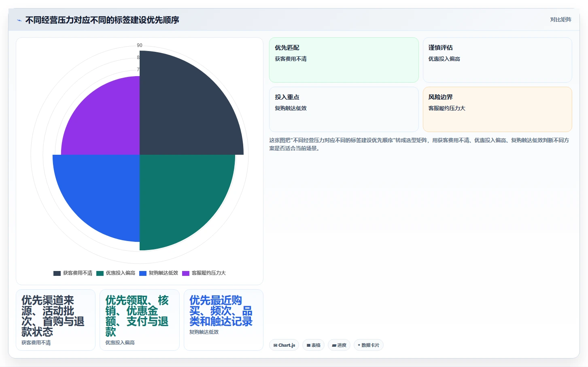The width and height of the screenshot is (588, 367).
Task: Click the 对比矩阵 label in header
Action: coord(560,19)
